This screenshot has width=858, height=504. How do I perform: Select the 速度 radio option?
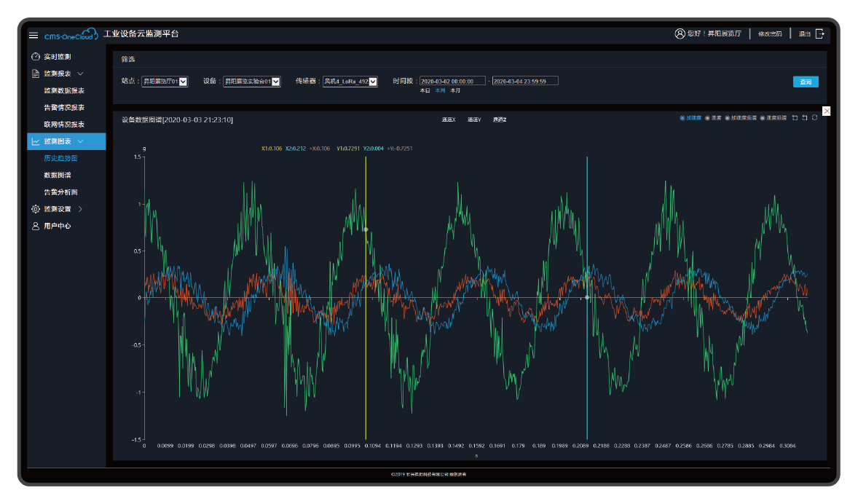click(x=707, y=118)
